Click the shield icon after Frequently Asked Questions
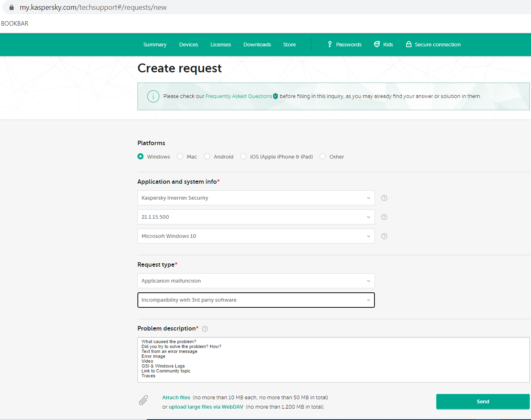The width and height of the screenshot is (531, 420). tap(275, 96)
